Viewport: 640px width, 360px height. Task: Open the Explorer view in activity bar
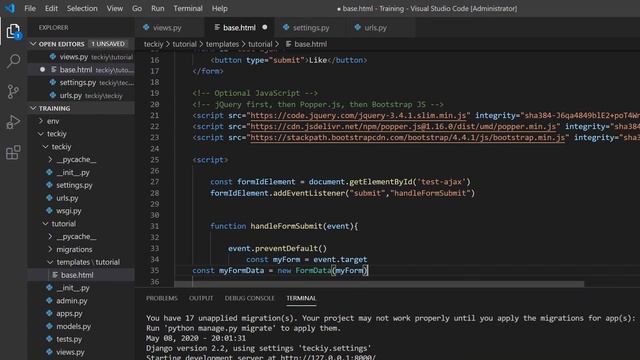pos(13,31)
